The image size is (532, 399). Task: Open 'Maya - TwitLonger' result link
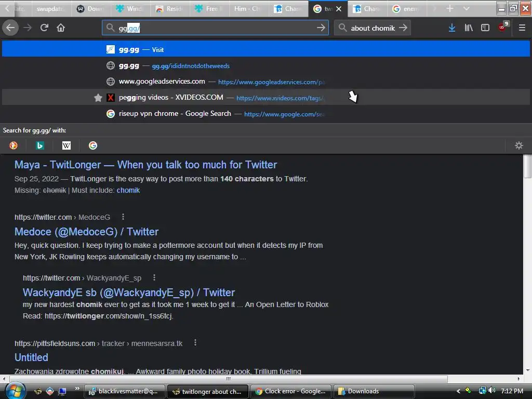(x=145, y=165)
